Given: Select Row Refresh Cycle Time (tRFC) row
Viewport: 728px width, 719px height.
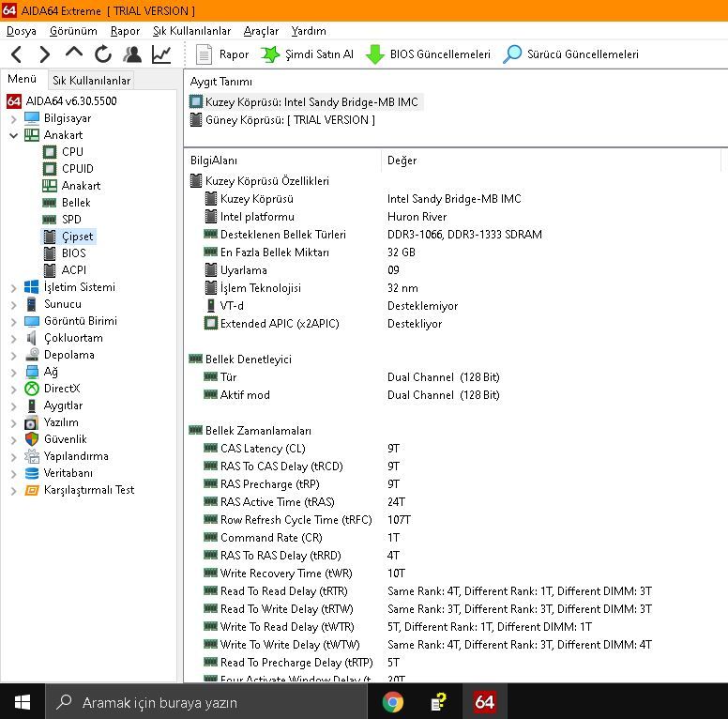Looking at the screenshot, I should [x=455, y=520].
